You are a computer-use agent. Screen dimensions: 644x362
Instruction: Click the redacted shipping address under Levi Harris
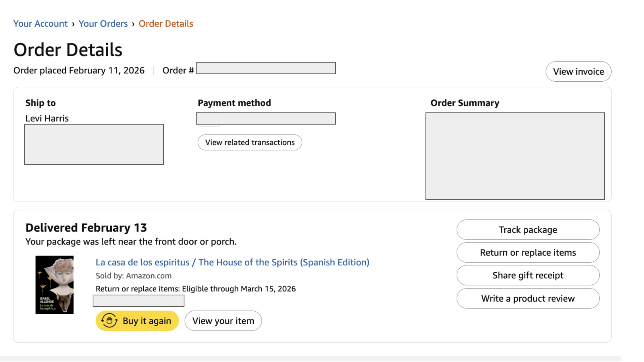[94, 144]
